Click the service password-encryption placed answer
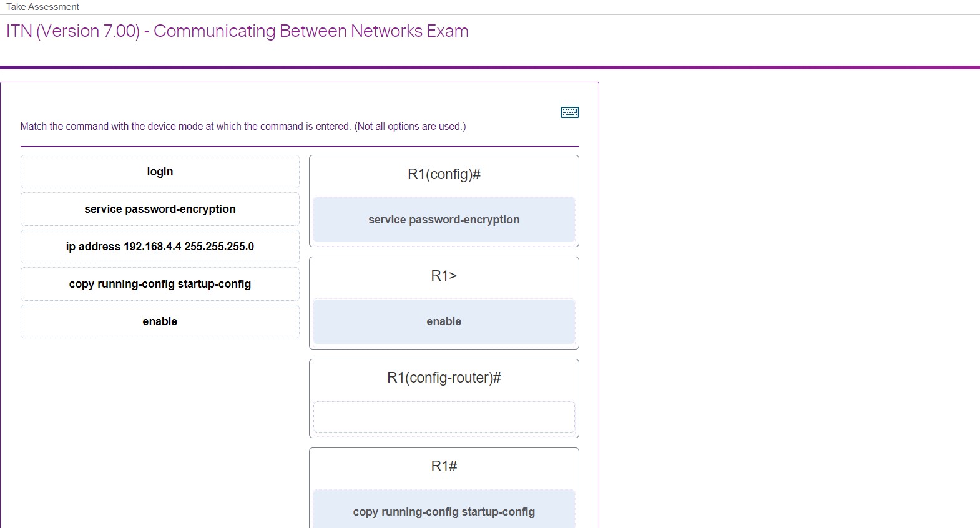 [443, 219]
